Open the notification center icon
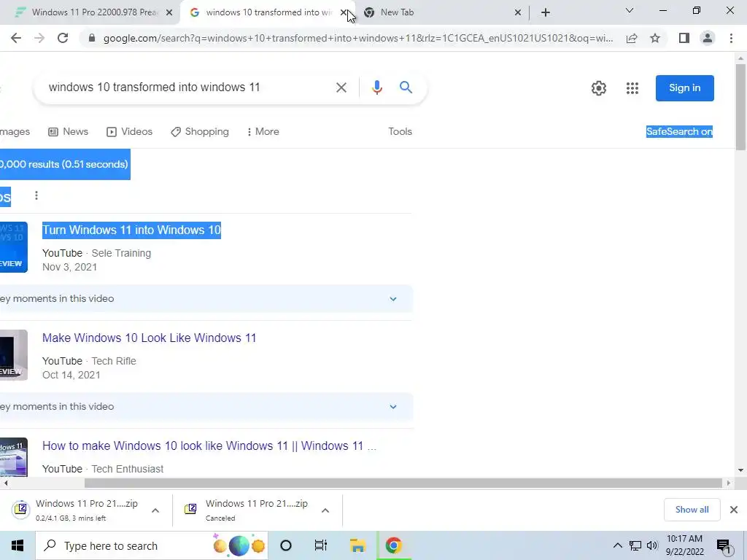 [x=724, y=545]
